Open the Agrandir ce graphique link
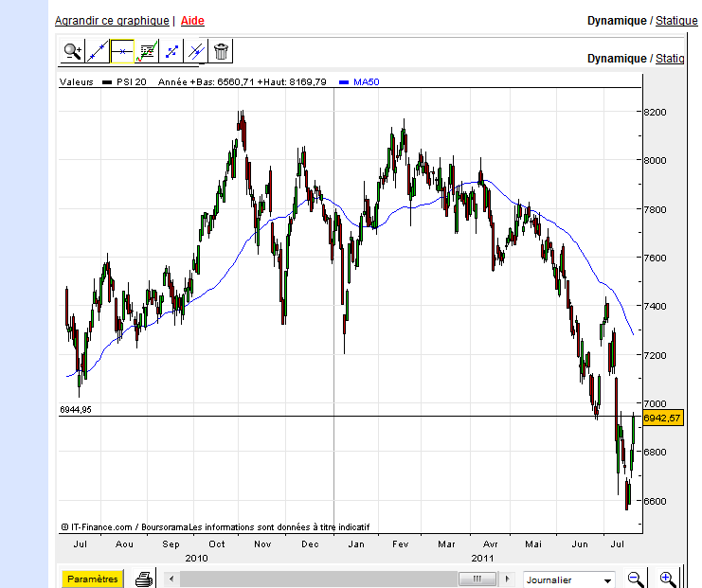The height and width of the screenshot is (588, 702). [x=112, y=21]
